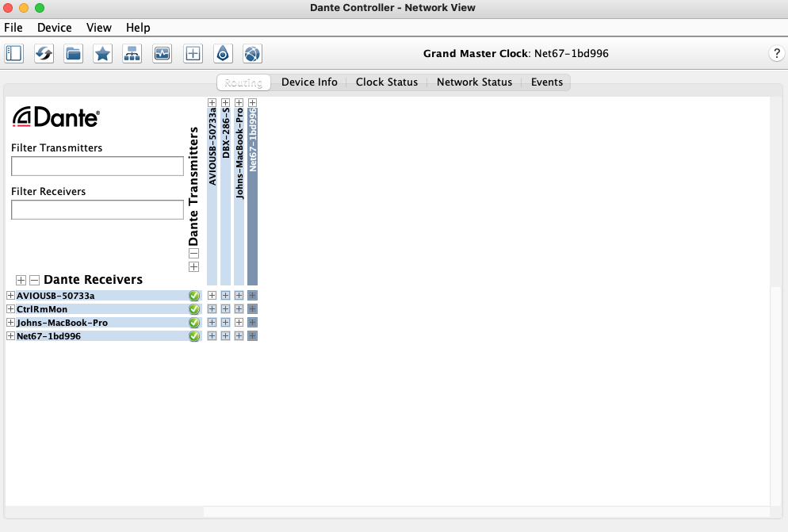Expand crosspoint Johns-MacBook-Pro receiver and Net67-1bd996 transmitter
Screen dimensions: 788x532
point(253,323)
